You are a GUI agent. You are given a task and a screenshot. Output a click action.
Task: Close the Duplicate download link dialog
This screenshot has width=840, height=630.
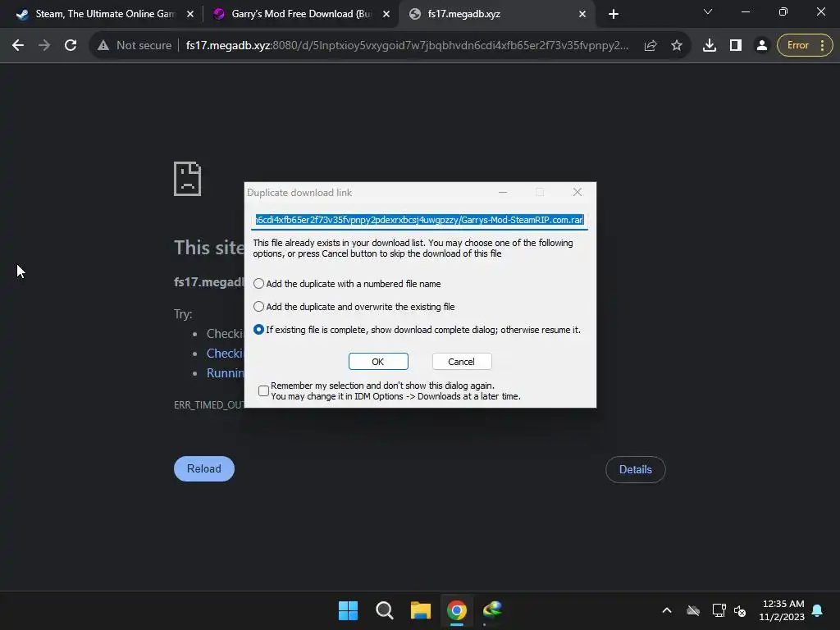[577, 192]
